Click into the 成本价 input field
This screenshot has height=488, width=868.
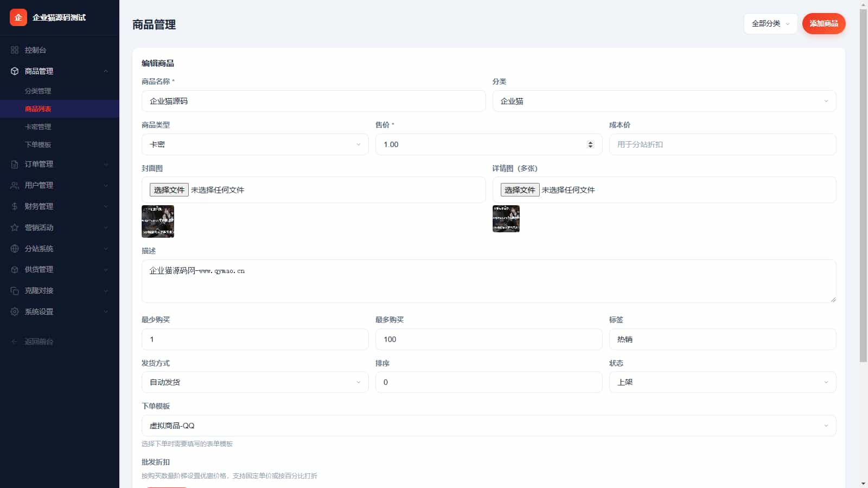(722, 144)
